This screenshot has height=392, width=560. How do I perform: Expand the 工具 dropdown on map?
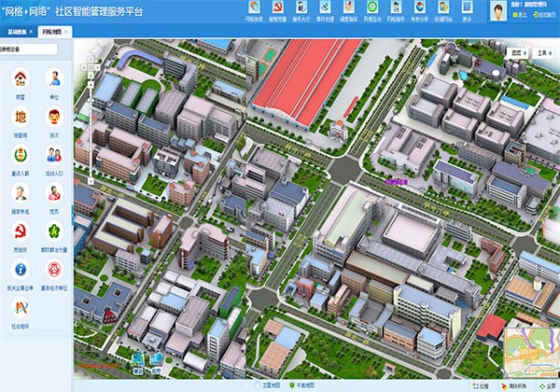pos(543,53)
